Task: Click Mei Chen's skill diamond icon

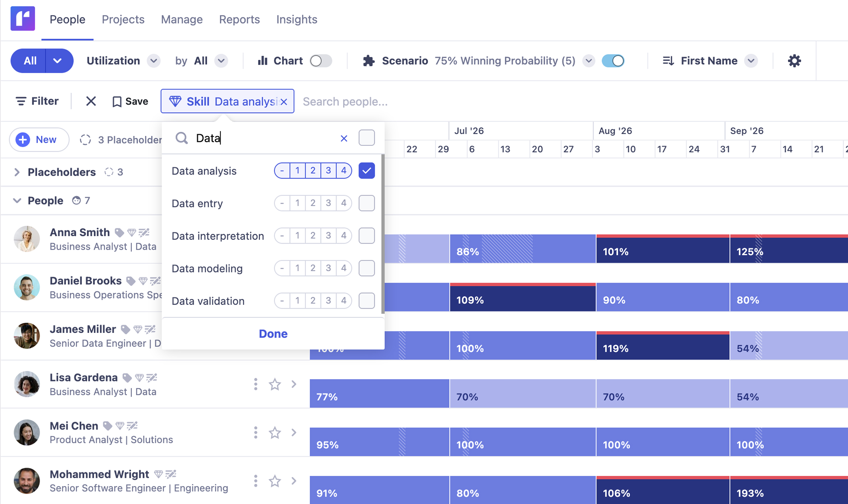Action: (x=120, y=426)
